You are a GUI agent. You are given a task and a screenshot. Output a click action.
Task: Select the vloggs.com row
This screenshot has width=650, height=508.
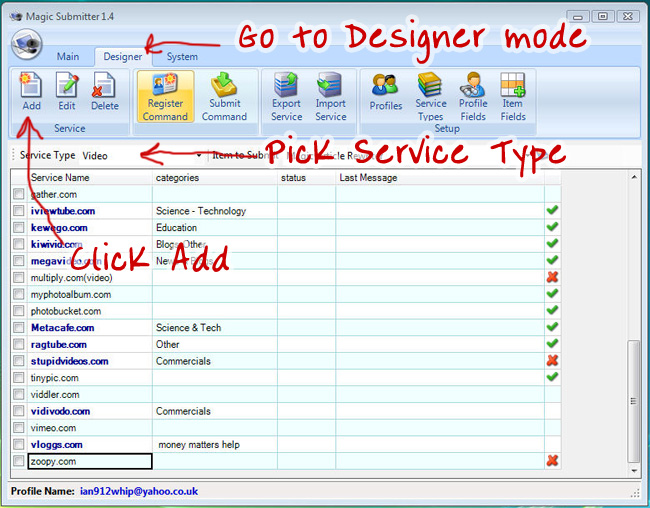(x=286, y=445)
